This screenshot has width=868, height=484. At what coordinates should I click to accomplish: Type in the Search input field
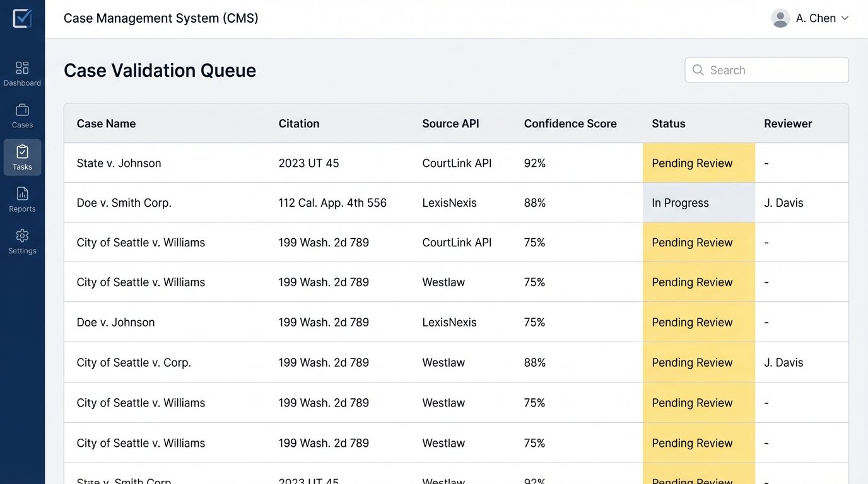coord(775,70)
